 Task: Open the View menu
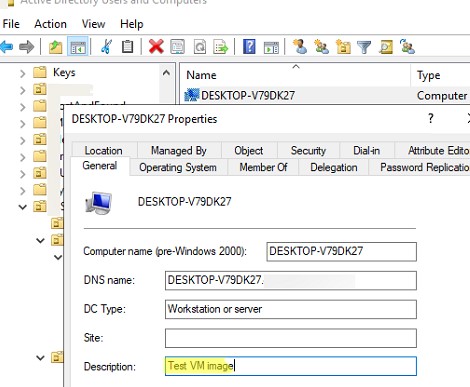[93, 24]
